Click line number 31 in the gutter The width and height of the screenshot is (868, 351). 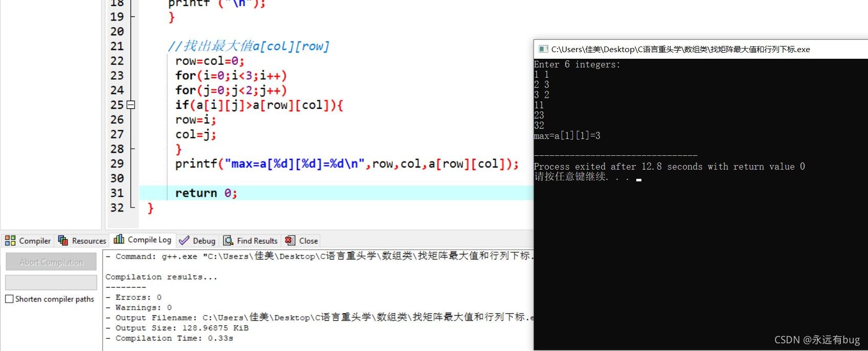click(117, 193)
